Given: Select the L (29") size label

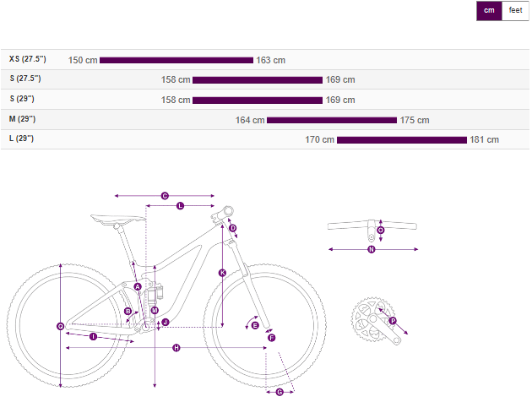Looking at the screenshot, I should coord(21,138).
